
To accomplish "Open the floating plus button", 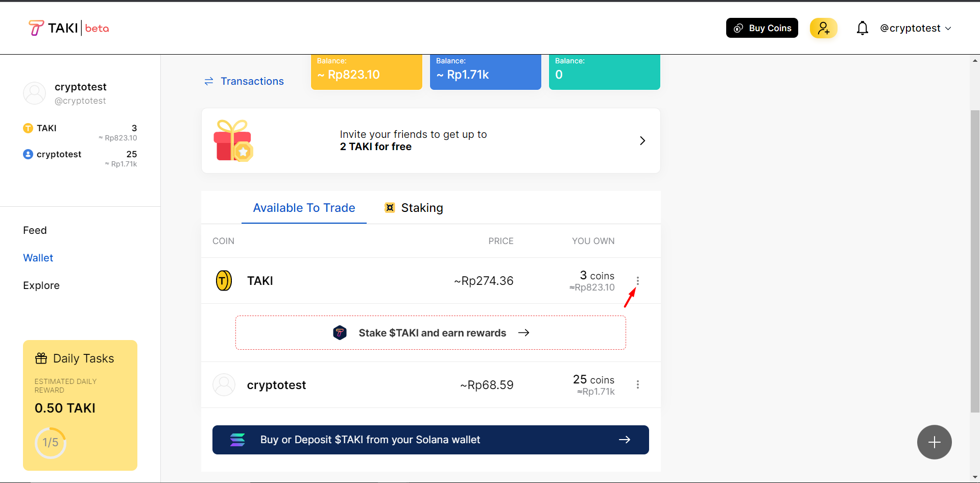I will click(934, 442).
